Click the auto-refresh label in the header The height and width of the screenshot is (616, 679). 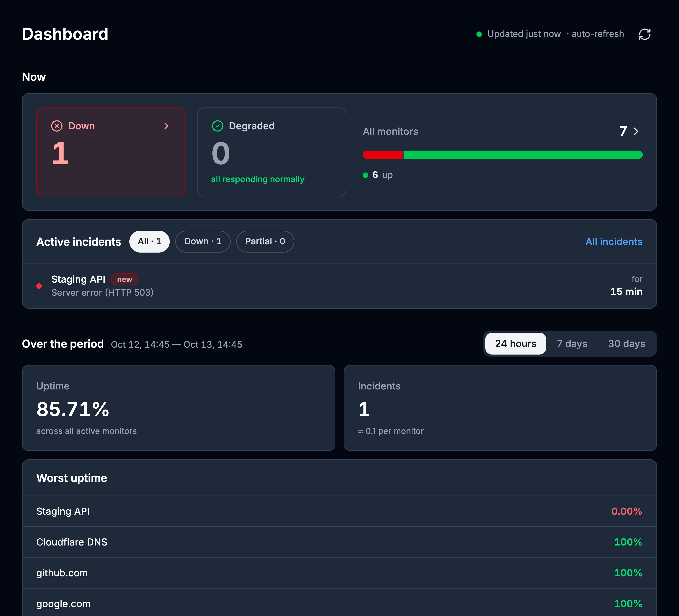point(598,34)
